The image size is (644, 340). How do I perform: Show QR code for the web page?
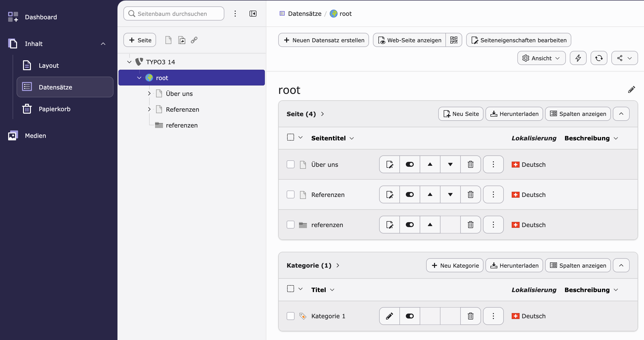tap(454, 40)
